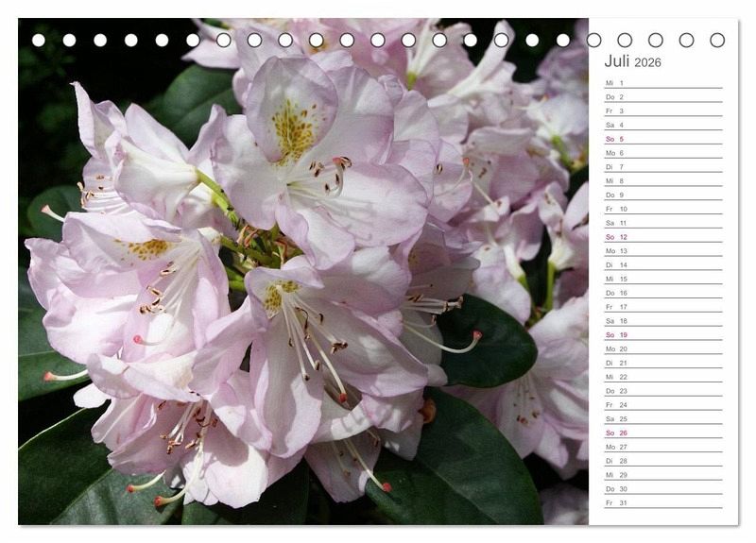Screen dimensions: 756x543
Task: Pick the Fr 24 date row
Action: (x=662, y=405)
